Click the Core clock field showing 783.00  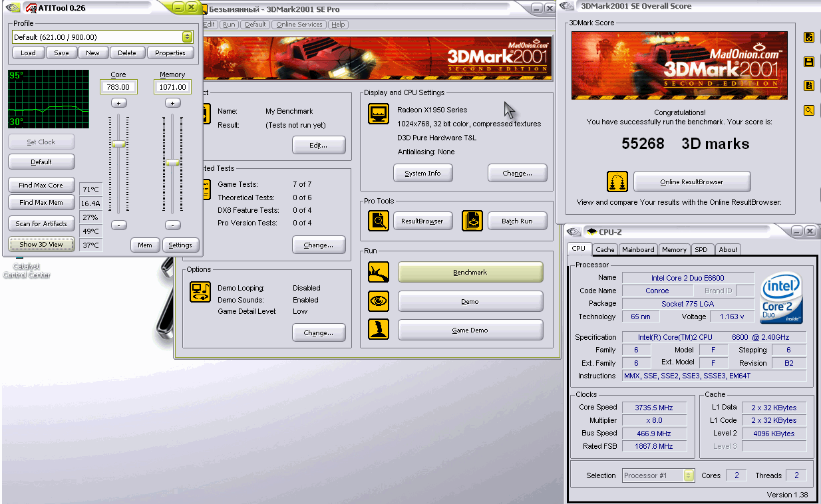point(118,87)
